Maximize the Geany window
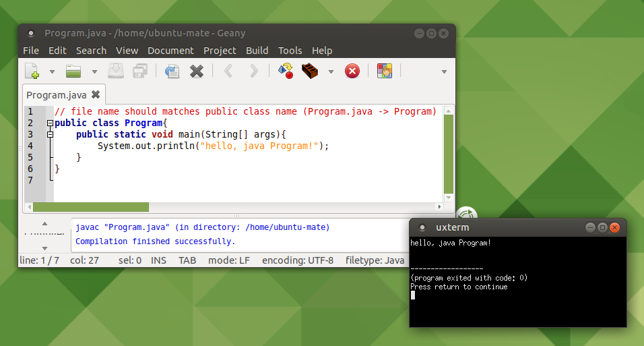The height and width of the screenshot is (346, 644). coord(431,33)
